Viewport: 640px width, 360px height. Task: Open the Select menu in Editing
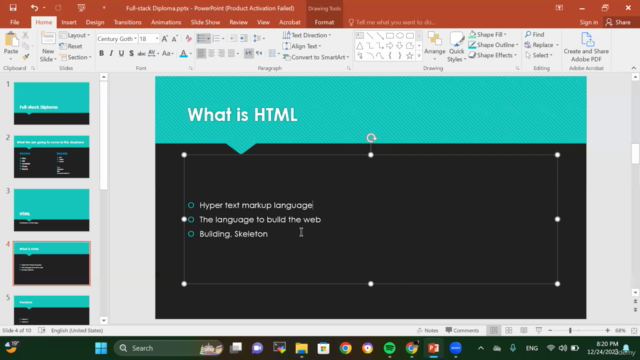coord(539,55)
